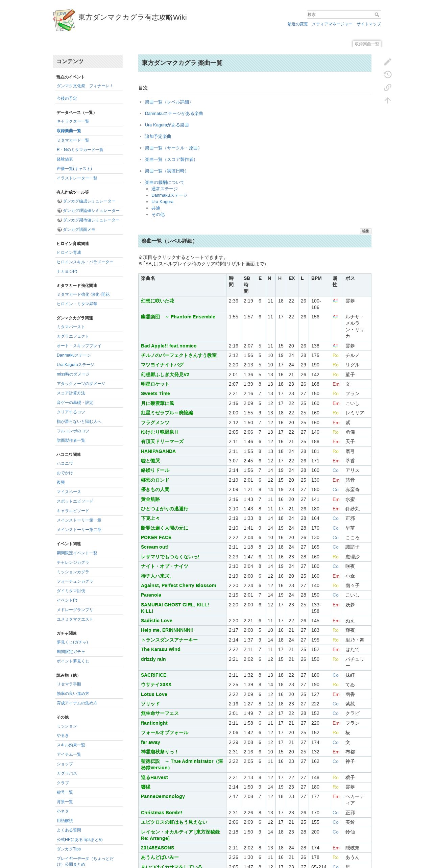Open 最近の変更 link

click(298, 24)
